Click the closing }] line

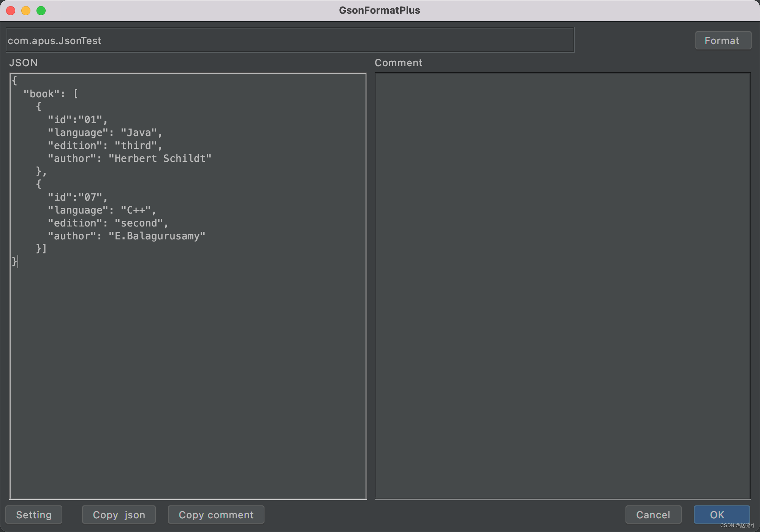[x=41, y=249]
